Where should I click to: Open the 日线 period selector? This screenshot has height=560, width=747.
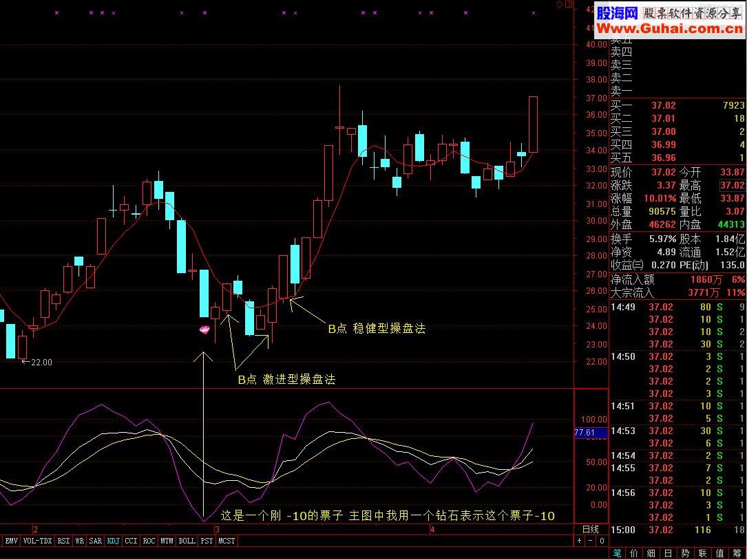[591, 529]
